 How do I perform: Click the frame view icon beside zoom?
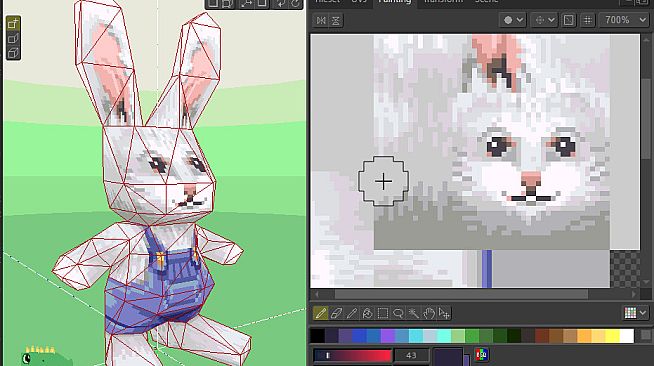568,20
